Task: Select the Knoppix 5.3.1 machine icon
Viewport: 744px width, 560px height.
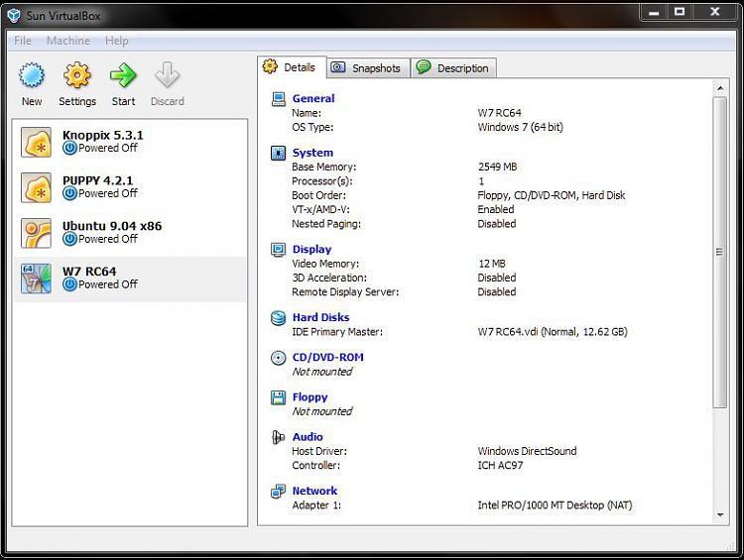Action: (x=36, y=142)
